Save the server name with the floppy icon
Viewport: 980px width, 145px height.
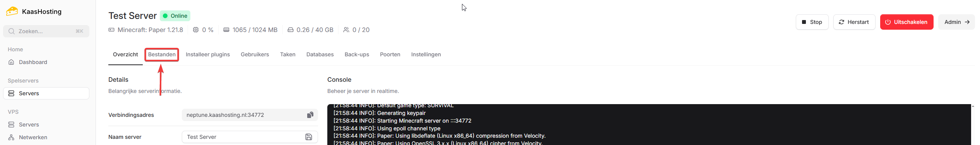[x=309, y=137]
